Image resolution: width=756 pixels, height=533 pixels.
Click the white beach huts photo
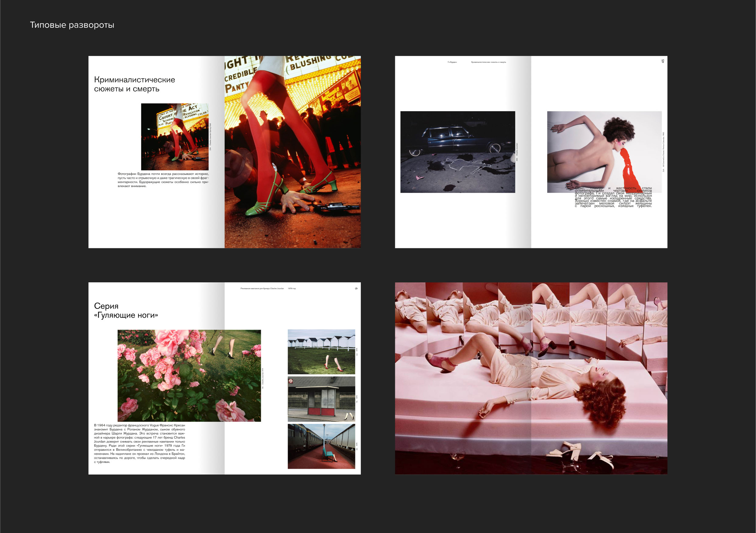click(x=321, y=352)
